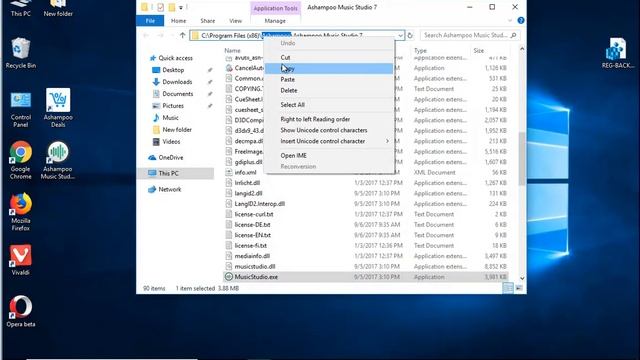
Task: Choose Cut from the context menu
Action: coord(330,58)
